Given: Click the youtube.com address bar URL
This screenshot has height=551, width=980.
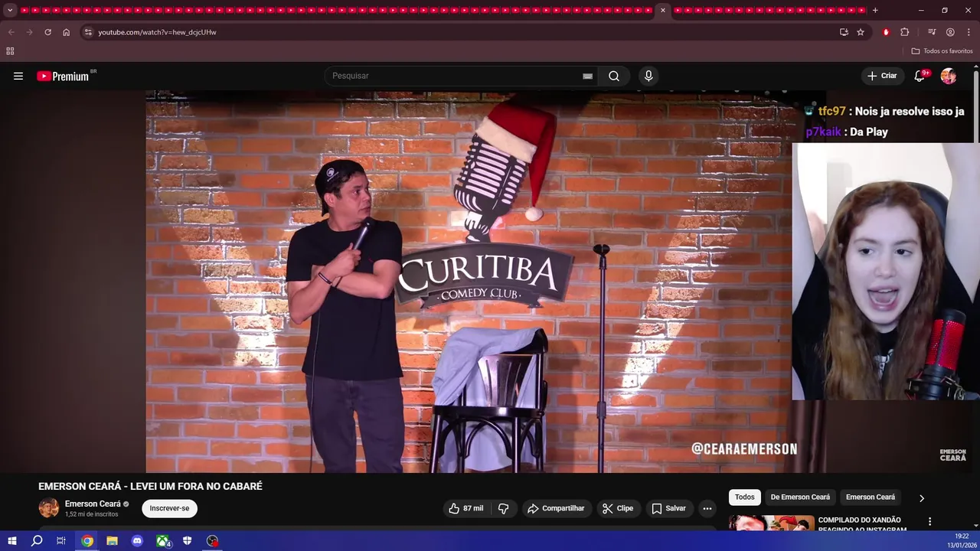Looking at the screenshot, I should click(157, 32).
